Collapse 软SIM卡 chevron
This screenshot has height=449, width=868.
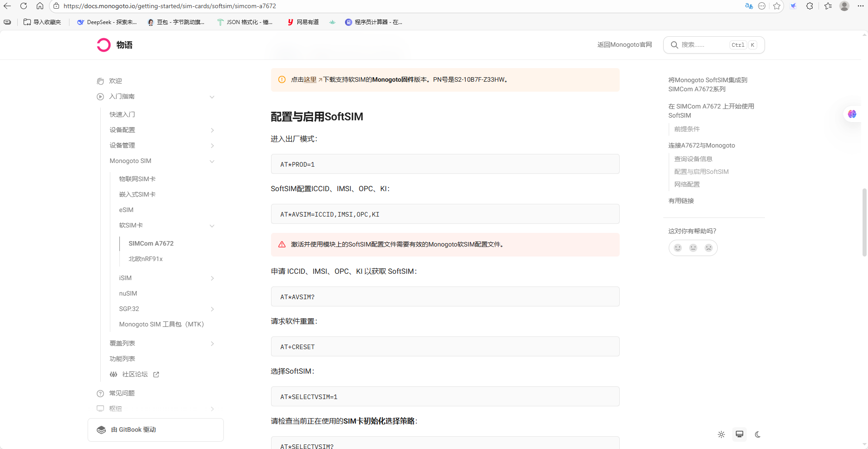(x=212, y=226)
